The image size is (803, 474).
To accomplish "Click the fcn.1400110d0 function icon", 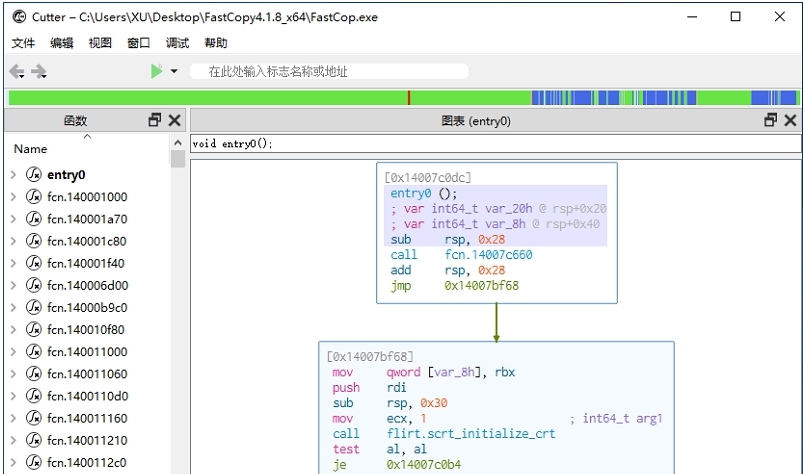I will (x=34, y=396).
